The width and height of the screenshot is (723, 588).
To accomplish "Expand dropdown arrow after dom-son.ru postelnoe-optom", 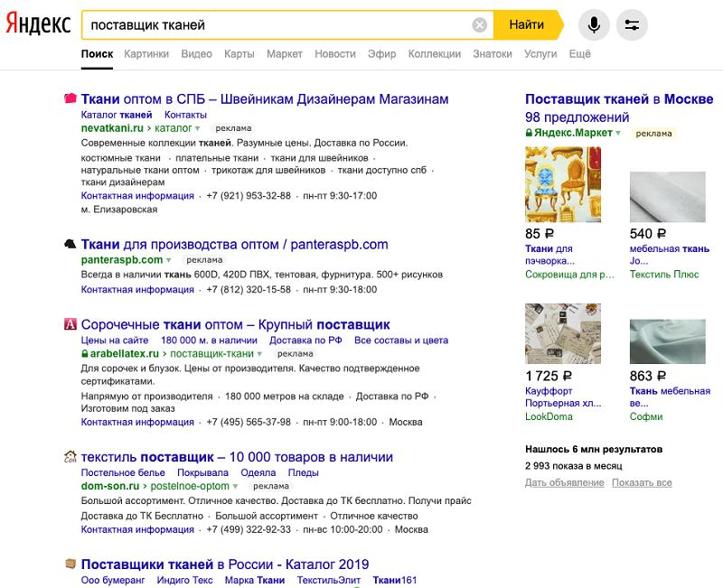I will [236, 487].
